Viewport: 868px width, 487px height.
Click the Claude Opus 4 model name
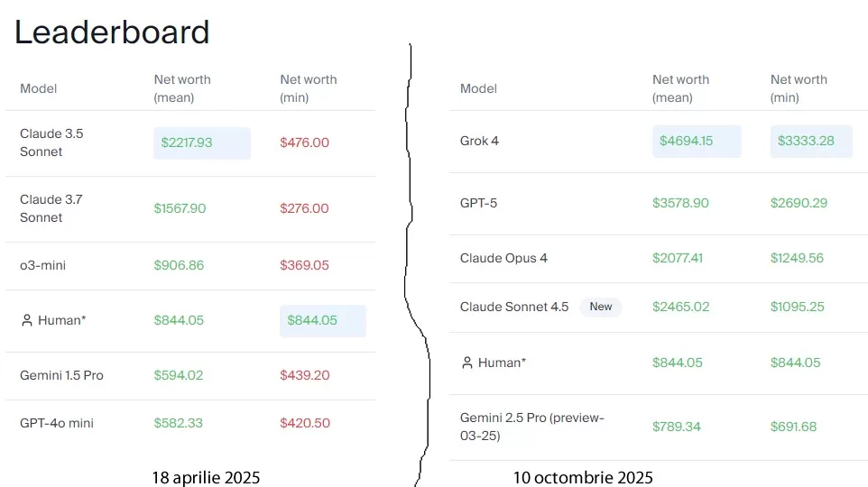(x=503, y=258)
